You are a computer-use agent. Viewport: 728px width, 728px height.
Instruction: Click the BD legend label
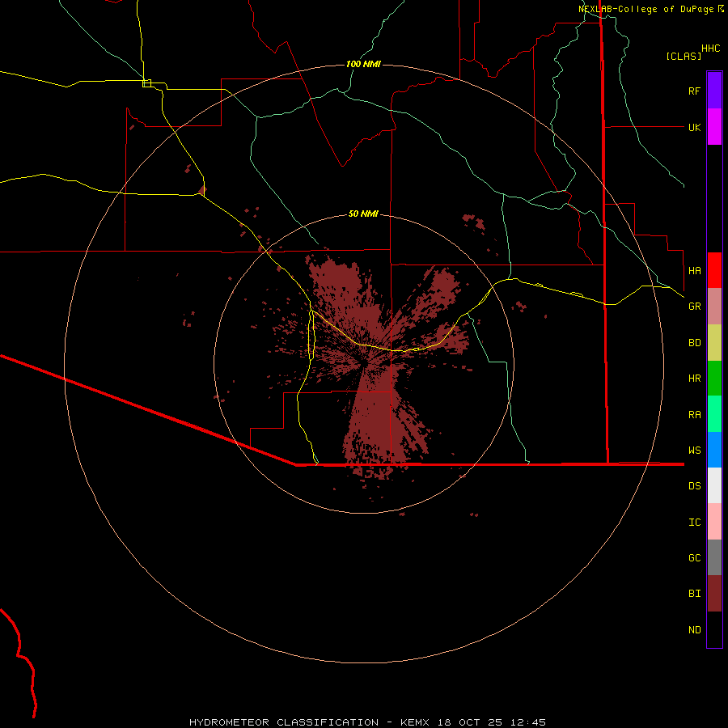[x=694, y=343]
